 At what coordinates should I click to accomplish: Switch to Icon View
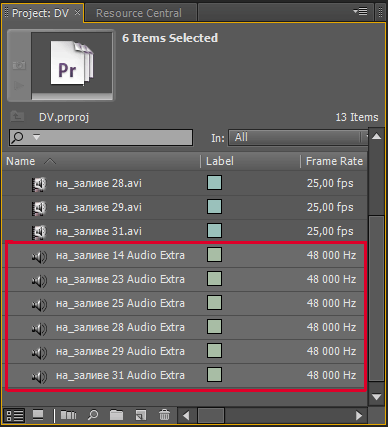(38, 415)
